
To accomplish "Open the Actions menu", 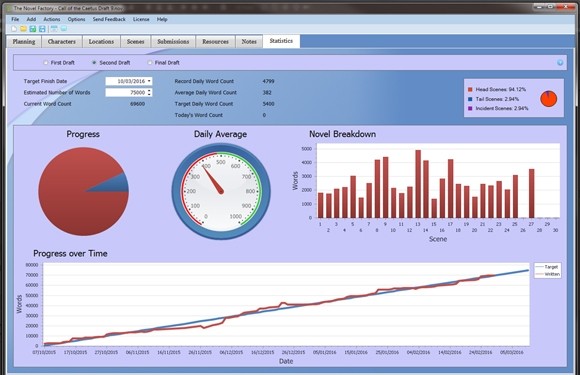I will point(52,19).
